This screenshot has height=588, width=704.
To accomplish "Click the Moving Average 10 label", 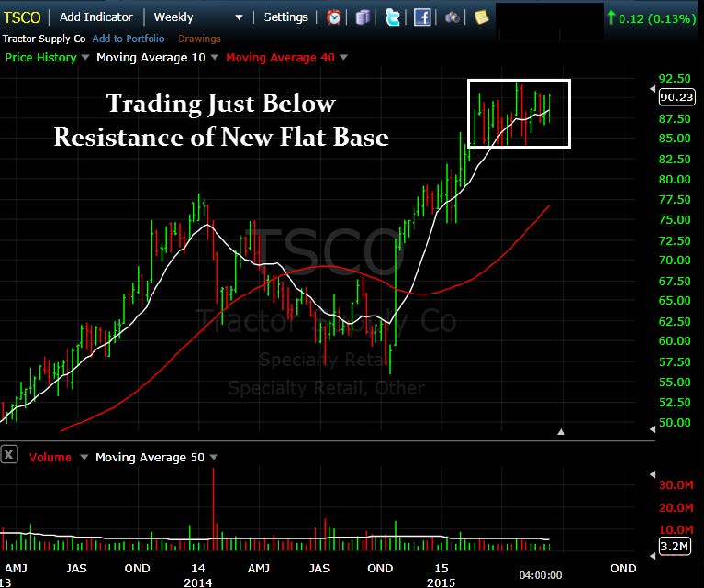I will (151, 58).
